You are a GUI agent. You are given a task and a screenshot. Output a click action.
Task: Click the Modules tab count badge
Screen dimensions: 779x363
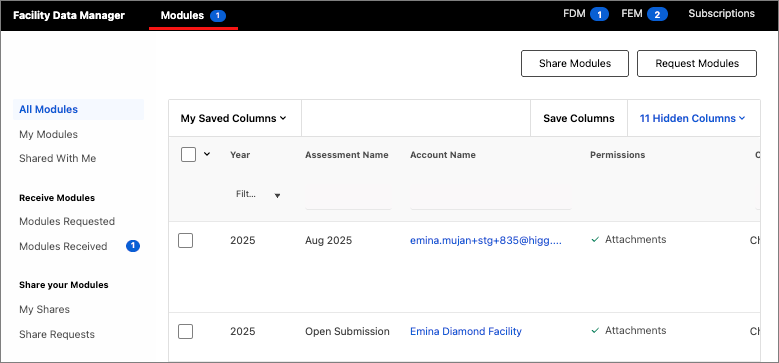pos(218,16)
